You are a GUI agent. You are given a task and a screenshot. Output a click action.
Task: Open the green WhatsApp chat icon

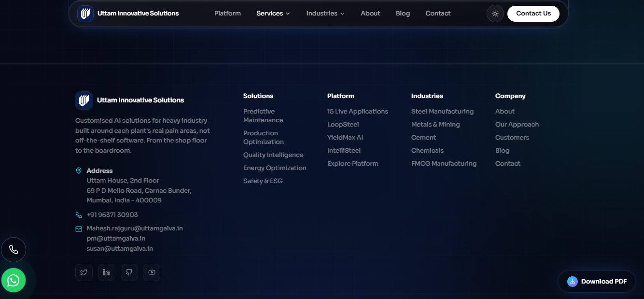(14, 280)
